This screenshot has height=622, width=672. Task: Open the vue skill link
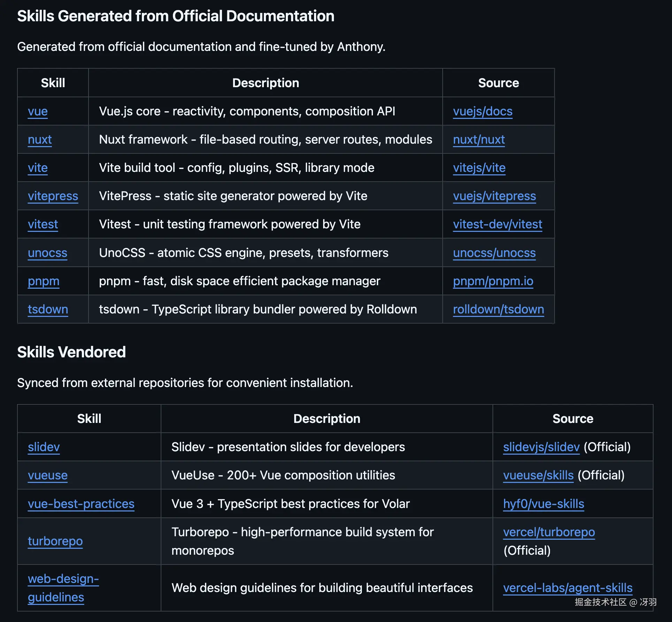click(38, 112)
